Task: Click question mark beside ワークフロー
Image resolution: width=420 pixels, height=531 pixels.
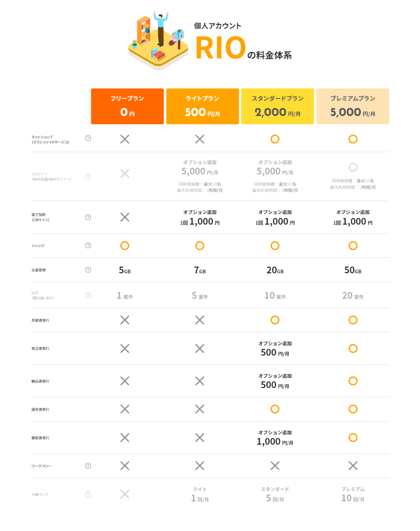Action: (x=88, y=466)
